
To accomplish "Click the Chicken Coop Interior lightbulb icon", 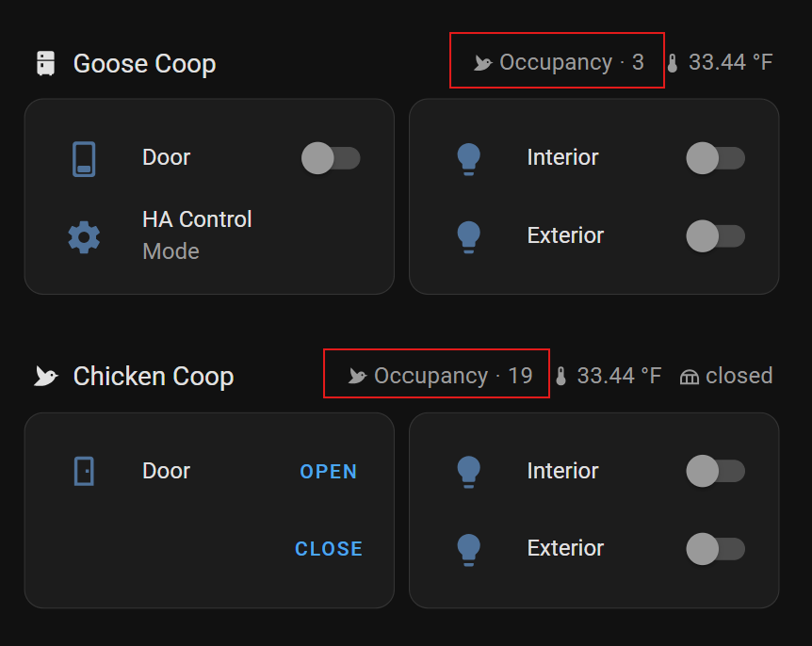I will (x=469, y=472).
